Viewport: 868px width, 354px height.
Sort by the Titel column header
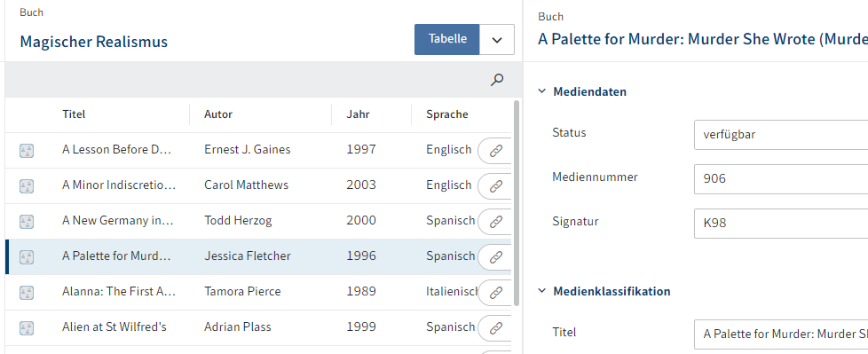pyautogui.click(x=74, y=114)
